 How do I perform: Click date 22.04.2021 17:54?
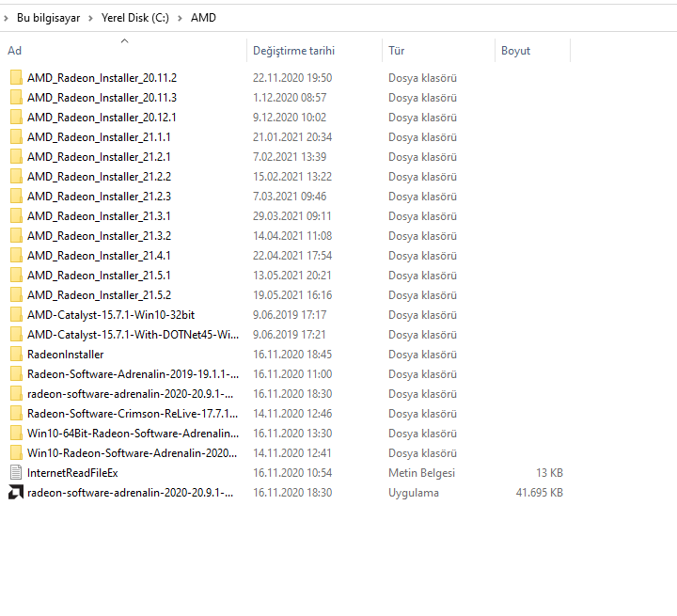tap(292, 256)
